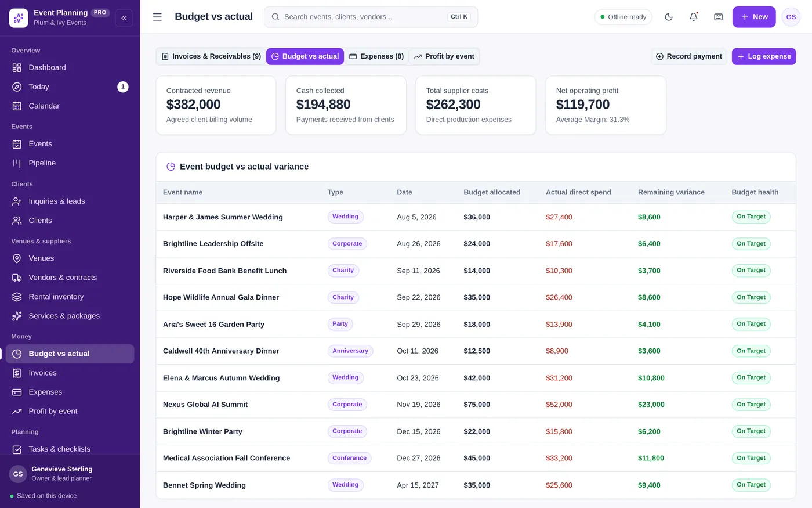Open Services & packages

point(70,316)
